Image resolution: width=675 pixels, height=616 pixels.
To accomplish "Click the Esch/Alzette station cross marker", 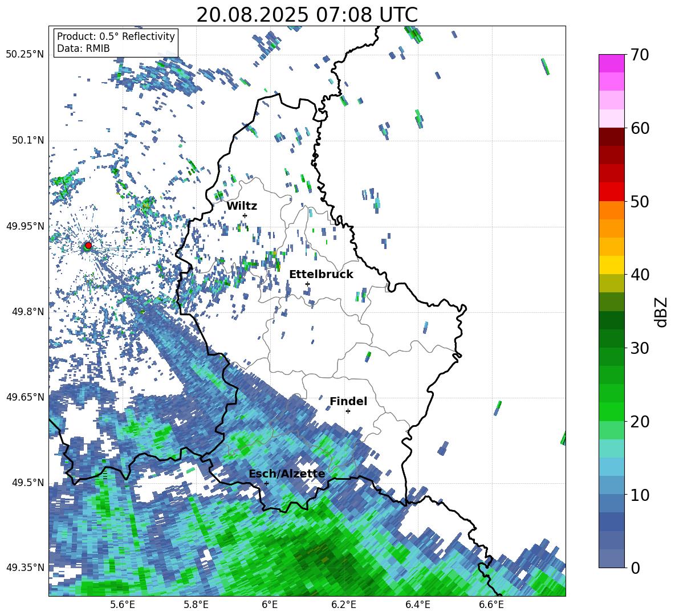I will 266,483.
